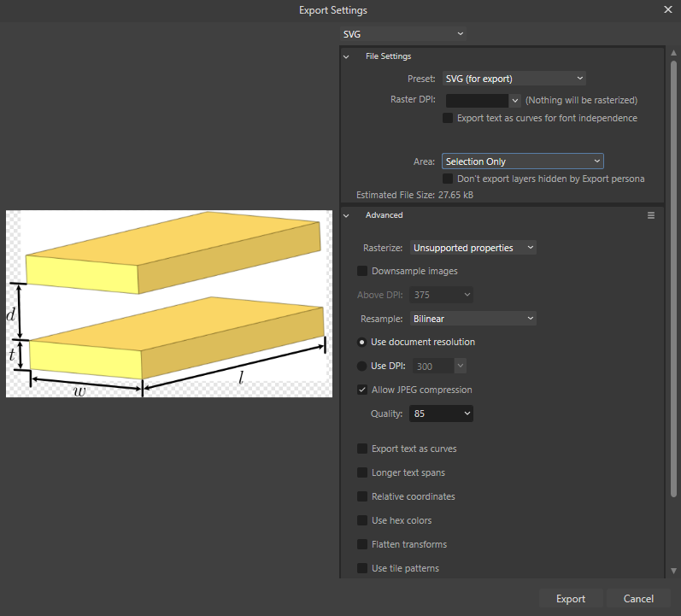Enable Downsample images checkbox
The width and height of the screenshot is (681, 616).
tap(362, 272)
